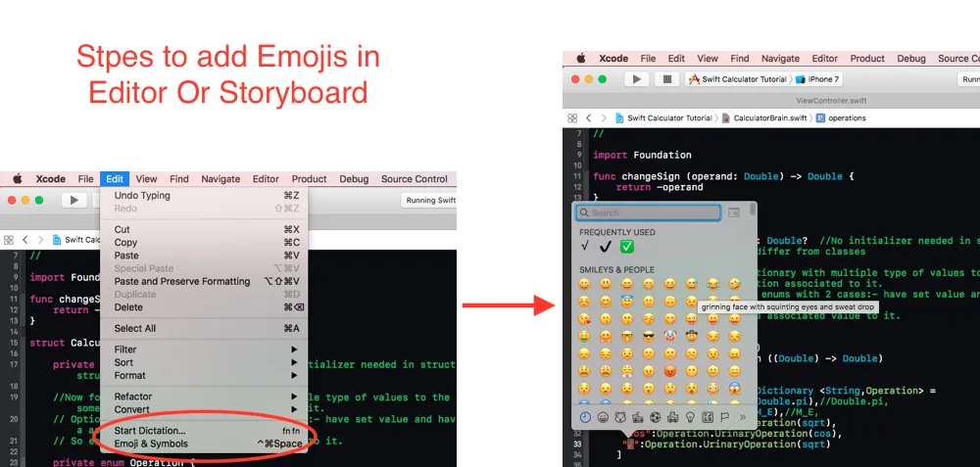Expand the Refactor submenu
The image size is (980, 467).
[204, 397]
